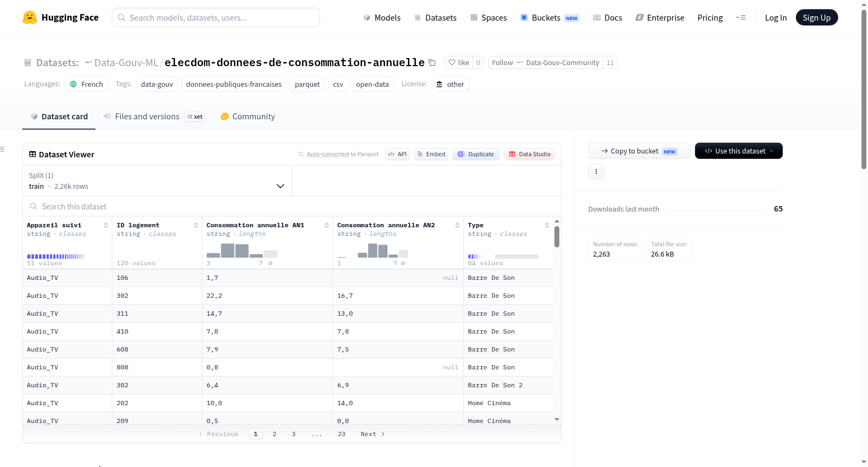Image resolution: width=868 pixels, height=467 pixels.
Task: Open the Files and versions tab
Action: 154,117
